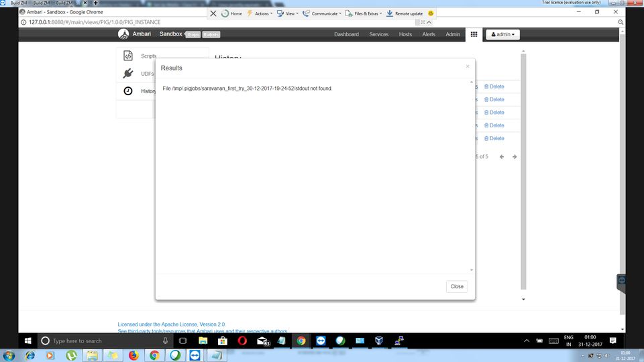
Task: Open Actions dropdown in TeamViewer toolbar
Action: pos(260,13)
